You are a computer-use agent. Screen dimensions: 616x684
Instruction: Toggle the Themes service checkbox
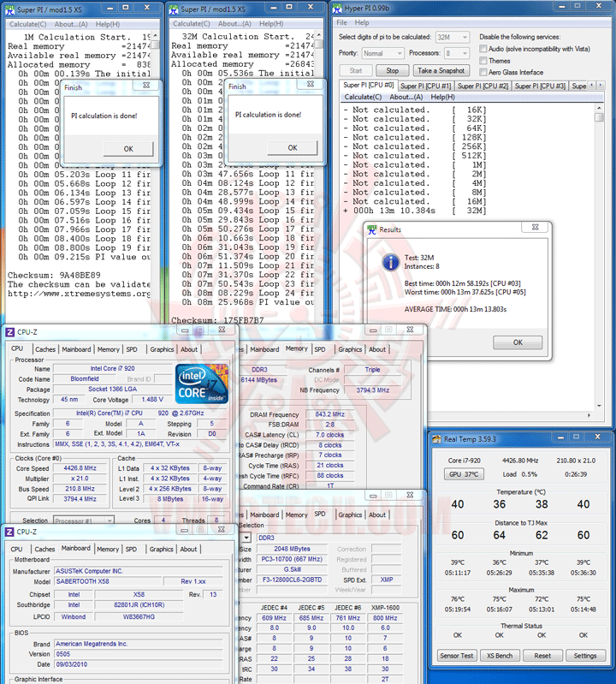[x=483, y=60]
